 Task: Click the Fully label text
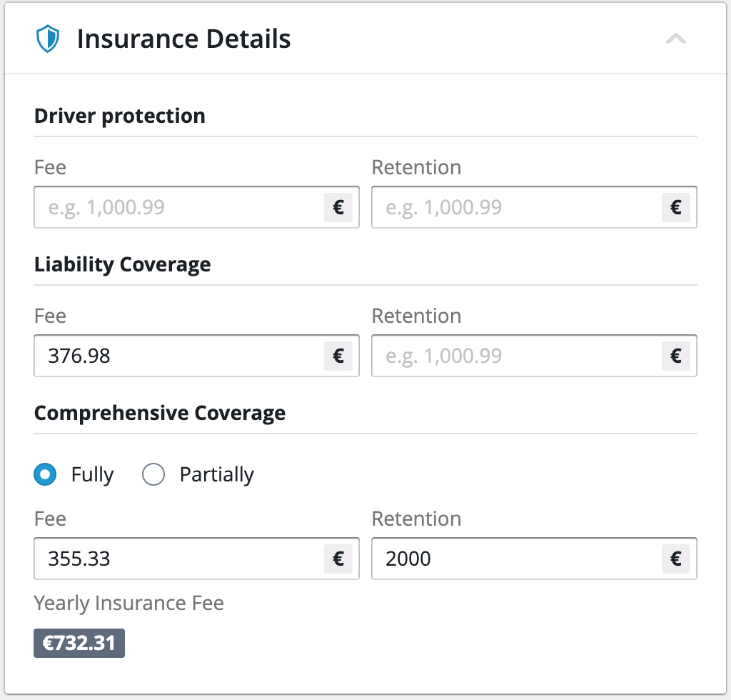click(92, 475)
